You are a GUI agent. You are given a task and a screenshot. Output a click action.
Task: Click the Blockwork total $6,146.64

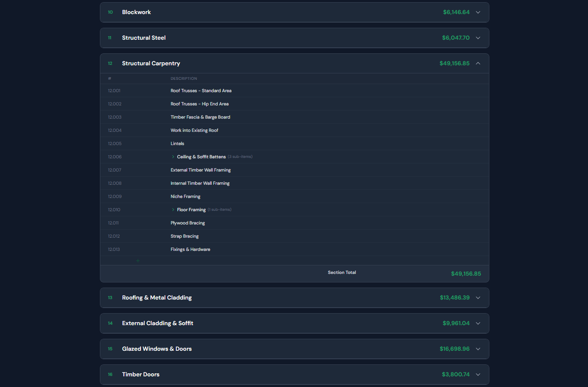point(456,12)
